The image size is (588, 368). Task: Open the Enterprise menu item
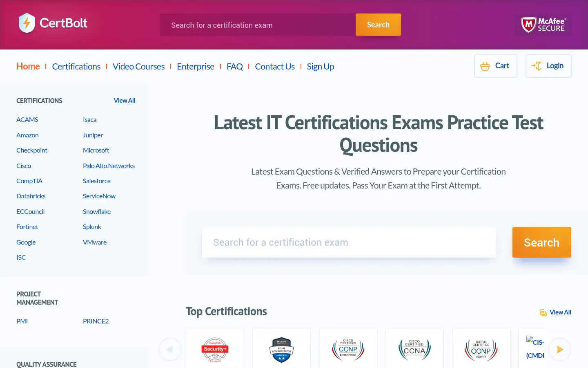[x=196, y=66]
